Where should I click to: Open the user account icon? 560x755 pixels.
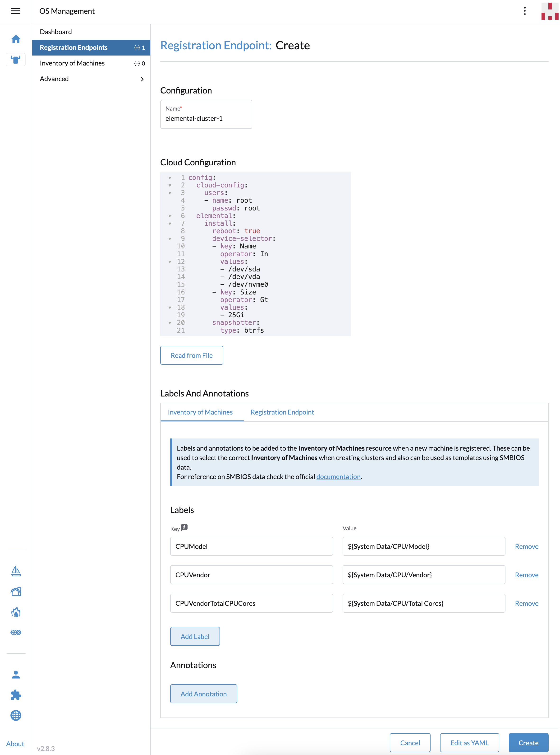click(x=16, y=675)
